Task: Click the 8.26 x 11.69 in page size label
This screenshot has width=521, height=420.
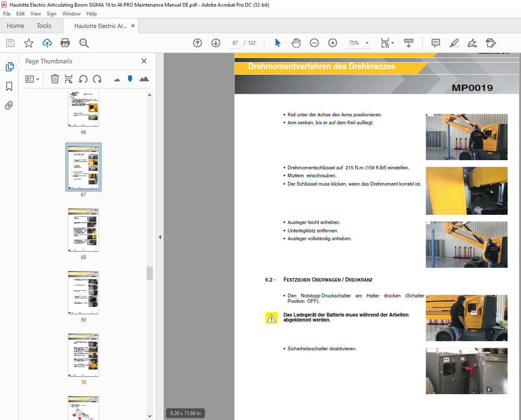Action: [185, 413]
